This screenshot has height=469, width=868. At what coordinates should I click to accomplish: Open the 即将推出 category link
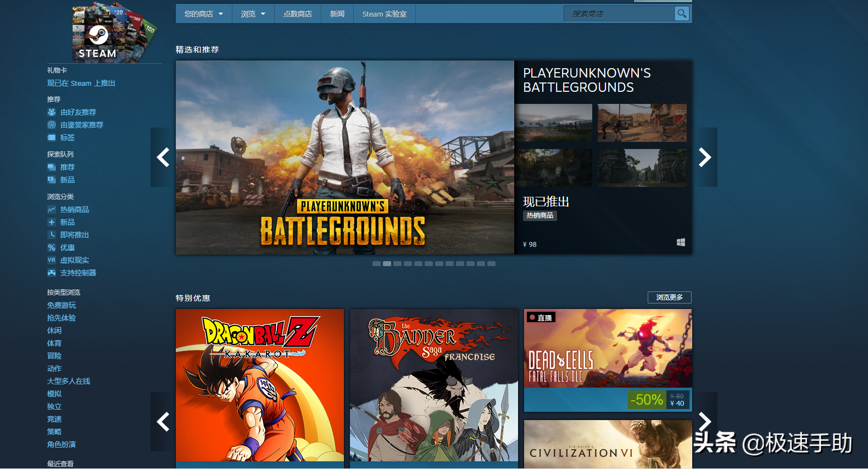pyautogui.click(x=75, y=235)
